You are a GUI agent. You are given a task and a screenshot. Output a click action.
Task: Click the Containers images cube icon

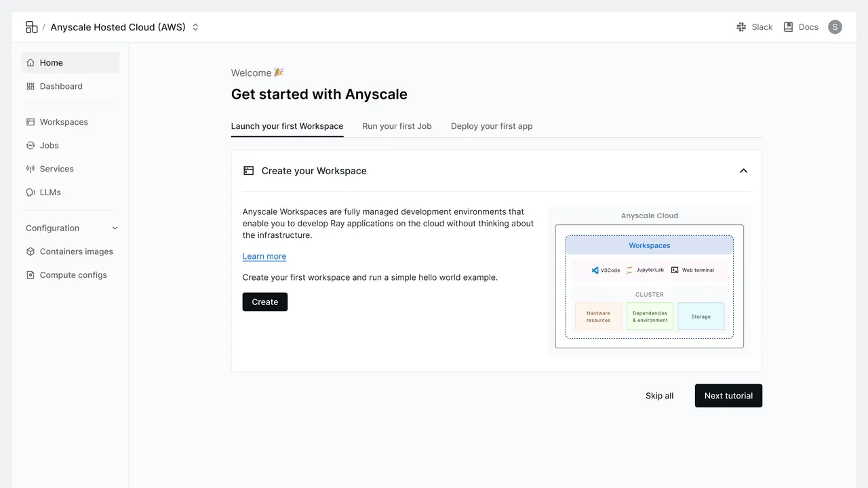coord(31,251)
